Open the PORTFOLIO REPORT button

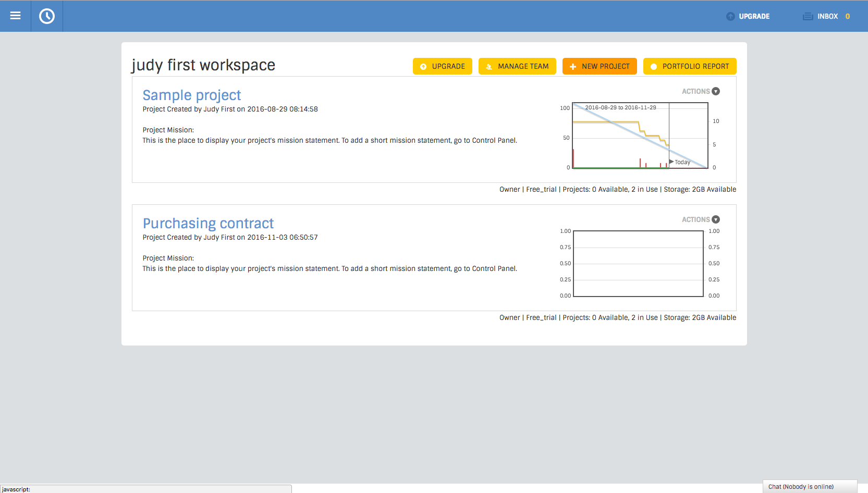(690, 66)
